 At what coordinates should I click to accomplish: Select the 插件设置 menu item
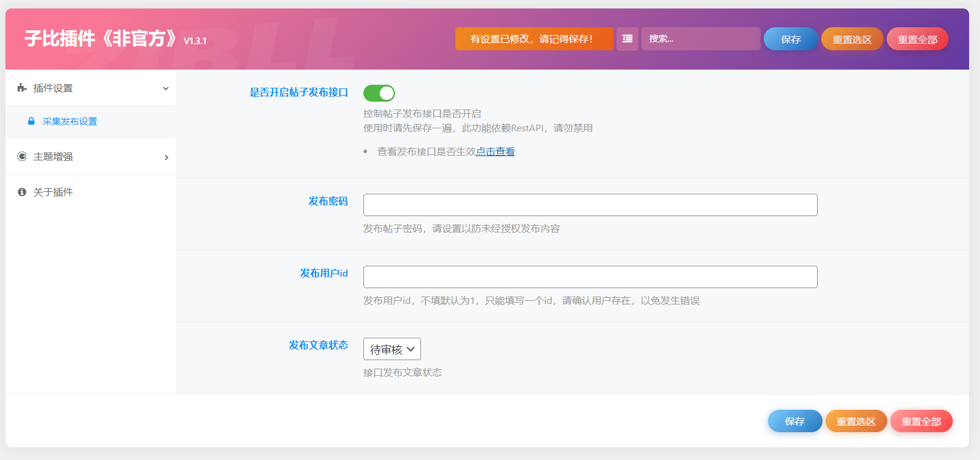click(91, 88)
